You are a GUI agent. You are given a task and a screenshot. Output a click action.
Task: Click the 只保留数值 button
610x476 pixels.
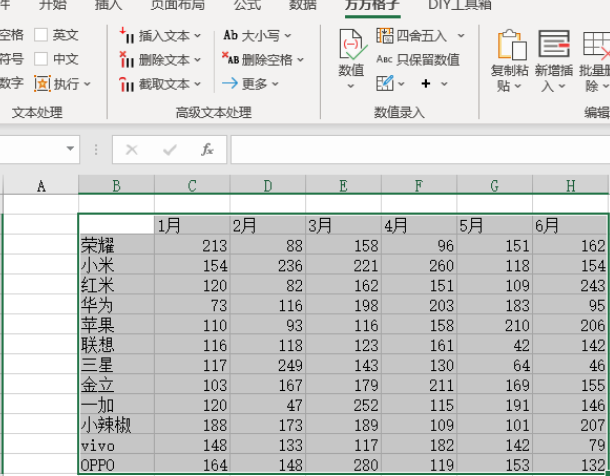pyautogui.click(x=418, y=60)
